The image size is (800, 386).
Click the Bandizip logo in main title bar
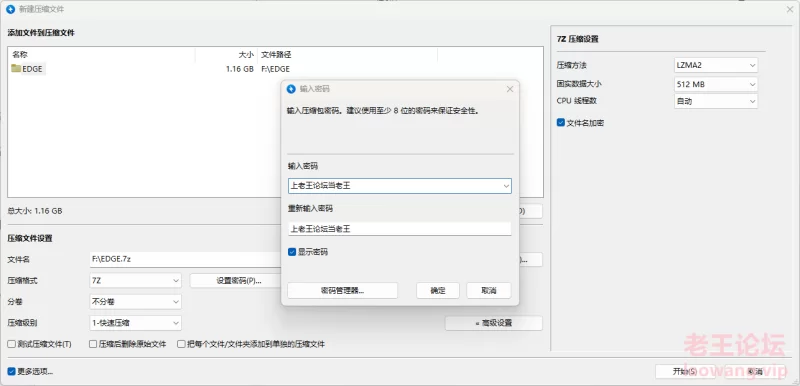[10, 10]
